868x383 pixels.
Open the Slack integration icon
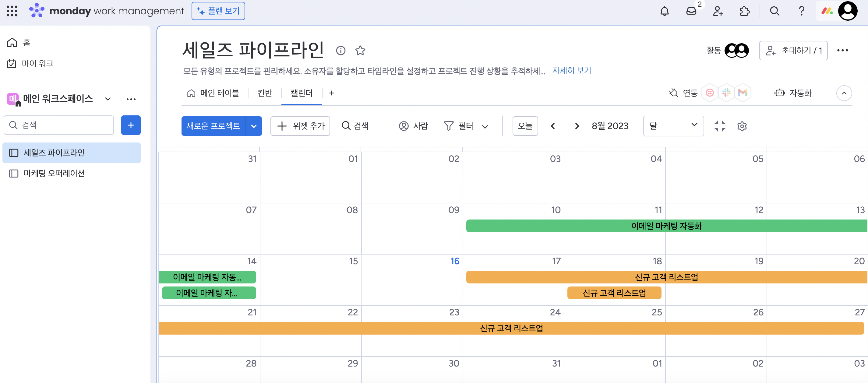pyautogui.click(x=726, y=93)
